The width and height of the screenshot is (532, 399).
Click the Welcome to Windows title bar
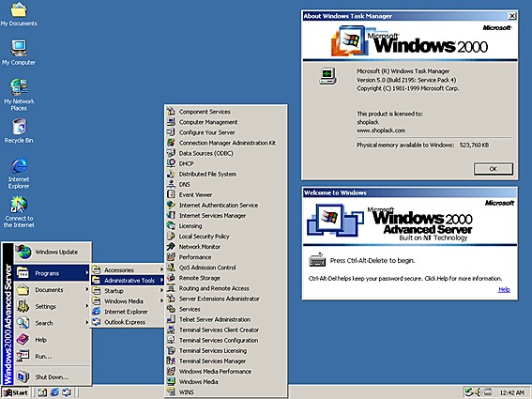click(410, 192)
